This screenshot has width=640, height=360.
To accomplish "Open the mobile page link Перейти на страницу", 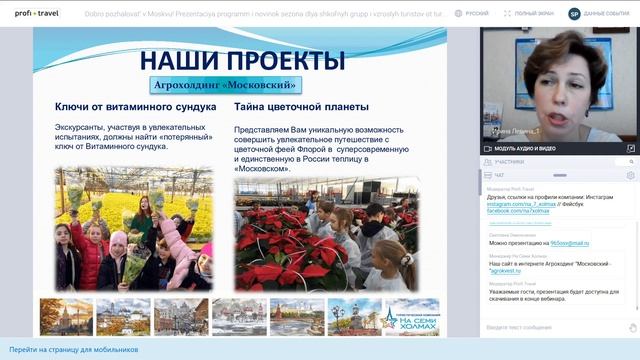I will (x=73, y=350).
